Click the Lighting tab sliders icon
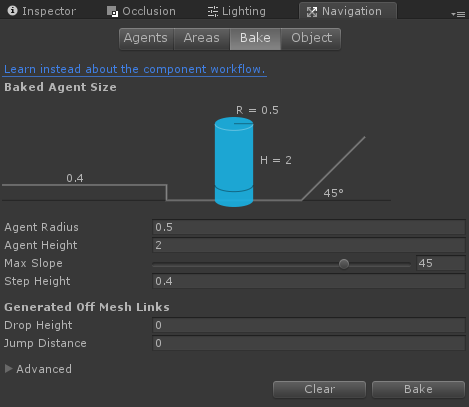469x407 pixels. (213, 11)
